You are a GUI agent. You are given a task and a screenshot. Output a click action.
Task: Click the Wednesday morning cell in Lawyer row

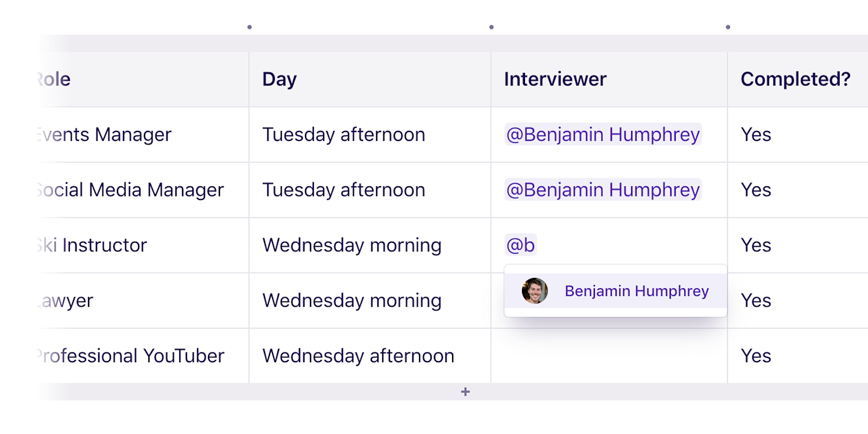370,301
